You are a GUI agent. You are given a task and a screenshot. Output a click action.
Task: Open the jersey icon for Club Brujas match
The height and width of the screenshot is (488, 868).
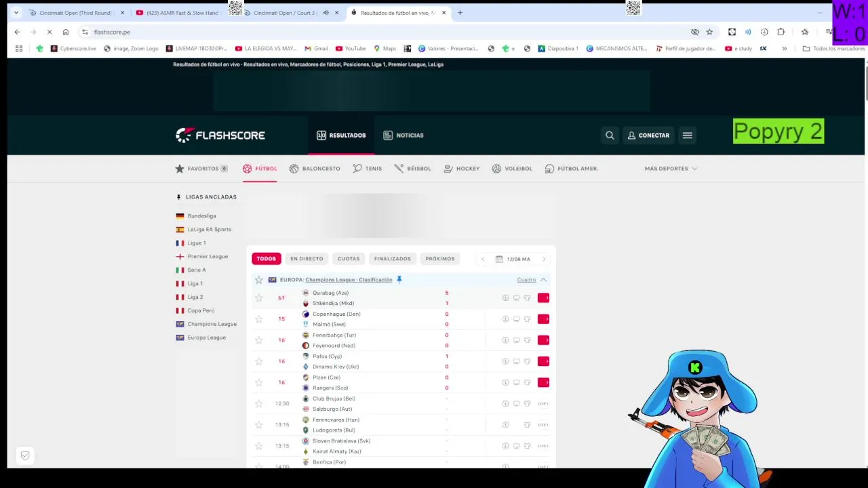(527, 404)
